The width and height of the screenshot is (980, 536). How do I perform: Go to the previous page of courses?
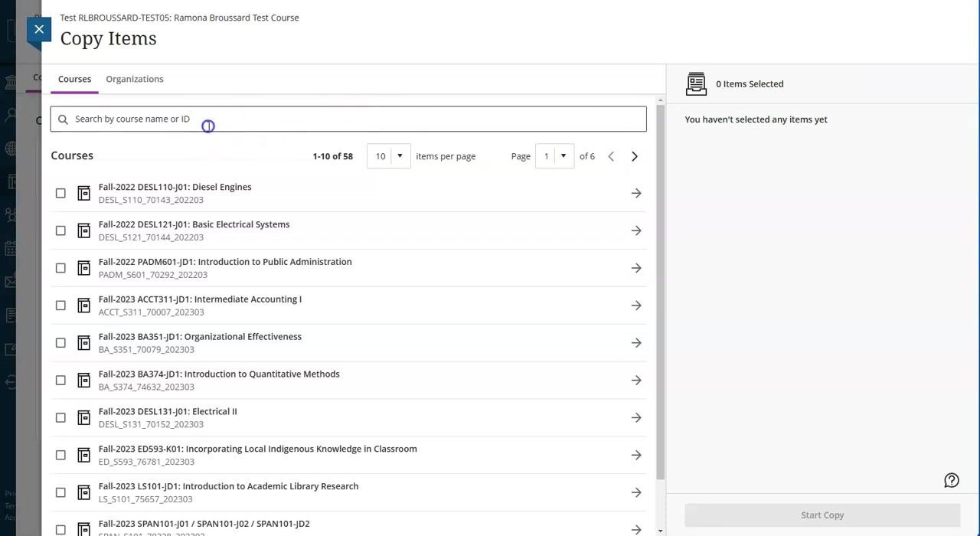[611, 156]
